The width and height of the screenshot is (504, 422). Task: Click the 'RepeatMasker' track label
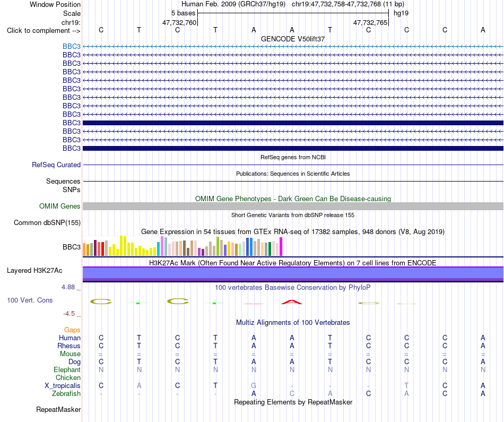coord(58,409)
